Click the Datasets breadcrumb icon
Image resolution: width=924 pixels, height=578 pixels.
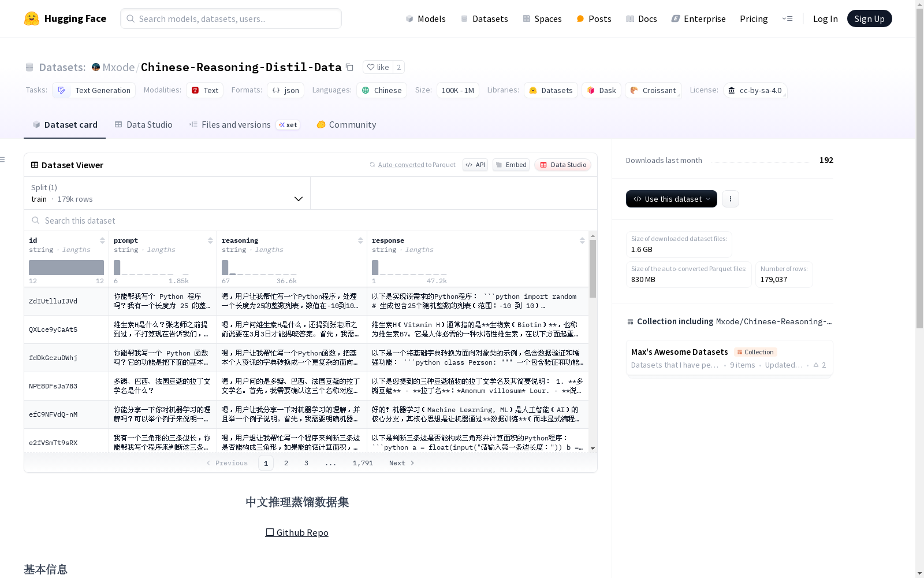click(29, 67)
